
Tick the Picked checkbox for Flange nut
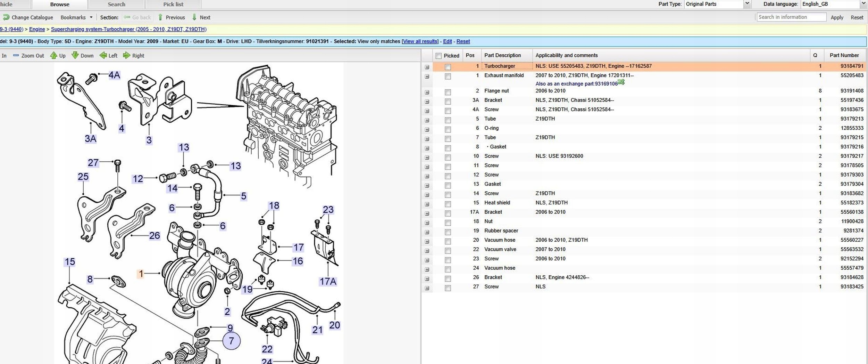pos(448,92)
